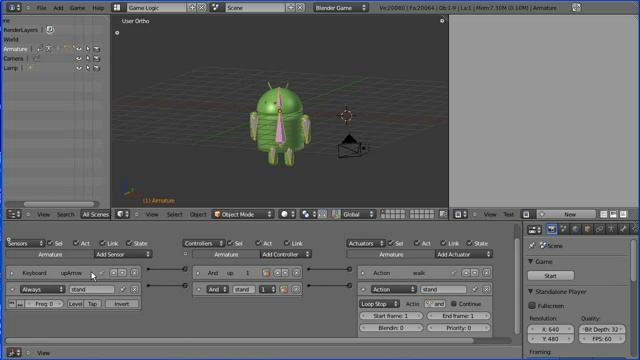
Task: Click the X: 640 resolution field
Action: click(551, 329)
